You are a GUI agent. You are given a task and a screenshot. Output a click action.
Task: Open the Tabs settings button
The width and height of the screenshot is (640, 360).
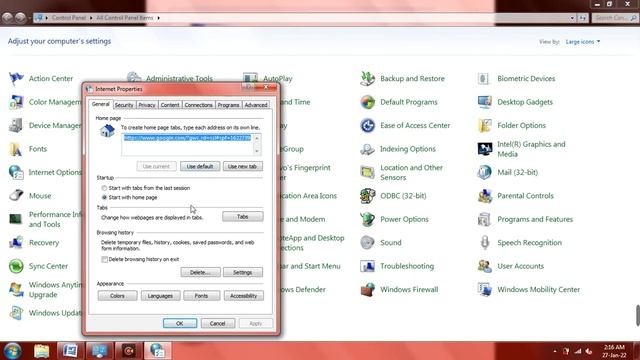pos(242,217)
